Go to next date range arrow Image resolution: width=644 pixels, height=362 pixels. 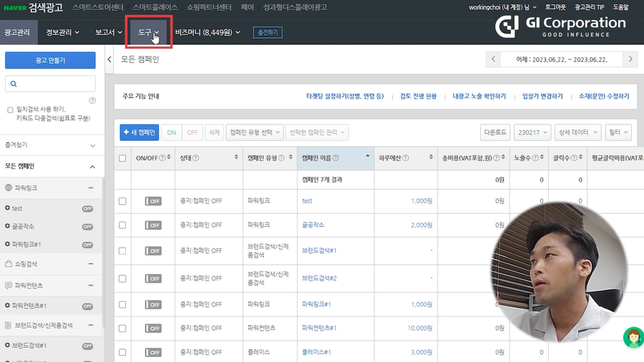630,59
